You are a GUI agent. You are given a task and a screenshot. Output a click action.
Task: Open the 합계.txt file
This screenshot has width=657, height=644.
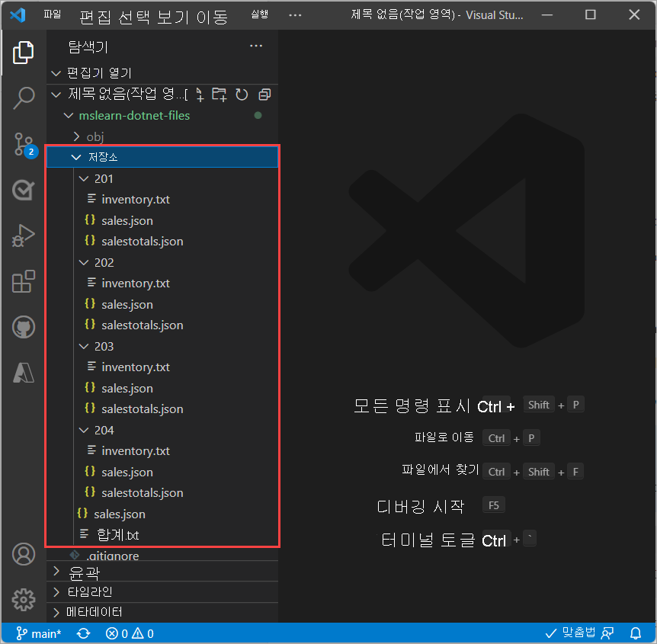(162, 535)
